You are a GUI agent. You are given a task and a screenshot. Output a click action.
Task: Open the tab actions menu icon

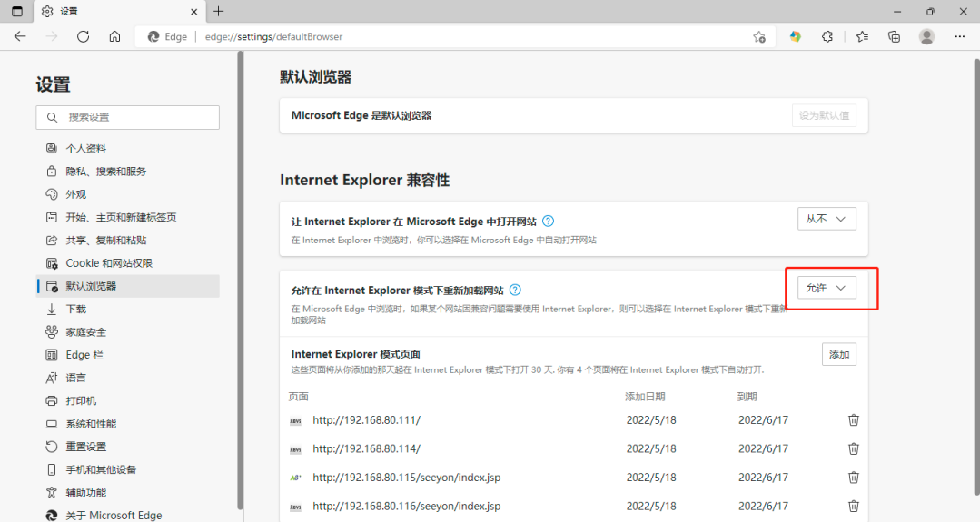pos(17,11)
